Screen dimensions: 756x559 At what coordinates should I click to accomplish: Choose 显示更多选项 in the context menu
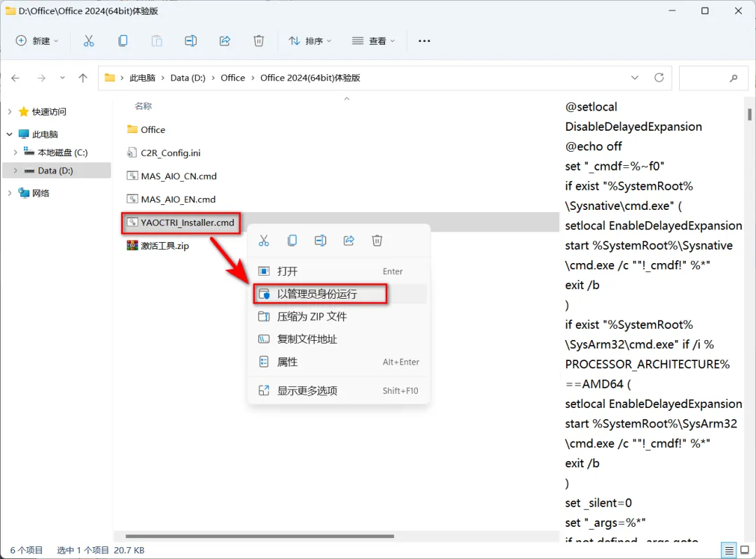click(x=339, y=391)
